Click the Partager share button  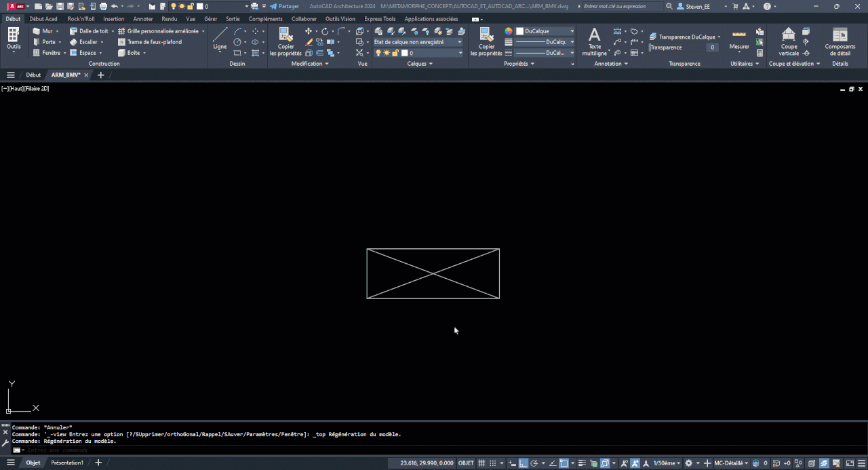click(285, 6)
